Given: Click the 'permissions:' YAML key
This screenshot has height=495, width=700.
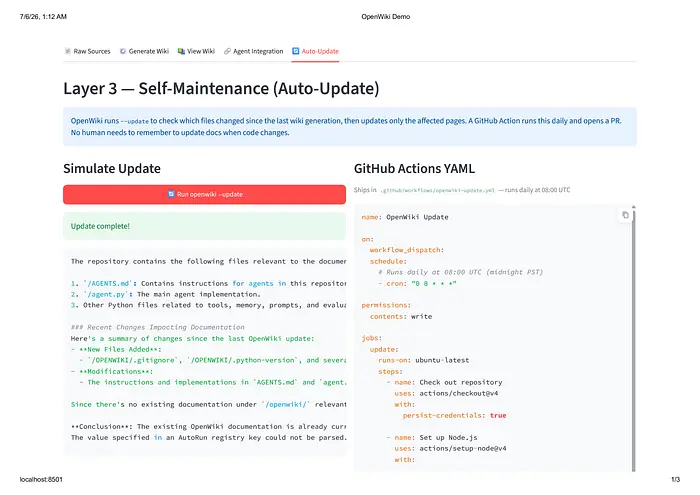Looking at the screenshot, I should point(386,305).
